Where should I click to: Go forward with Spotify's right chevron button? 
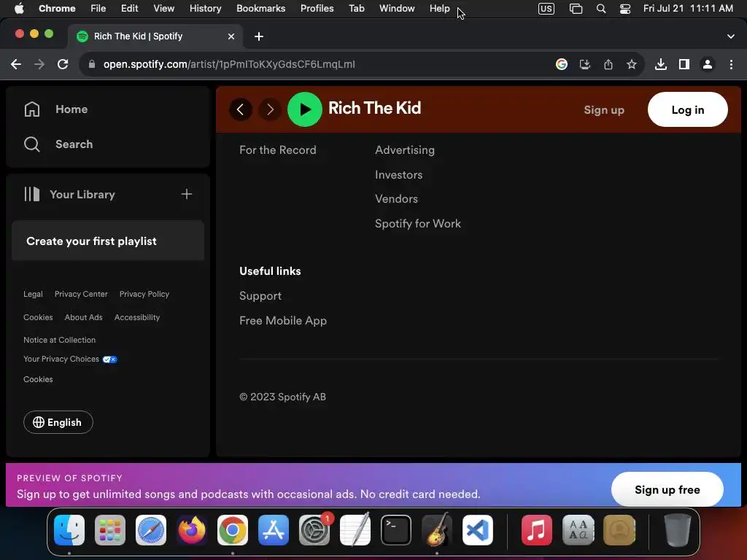coord(270,109)
